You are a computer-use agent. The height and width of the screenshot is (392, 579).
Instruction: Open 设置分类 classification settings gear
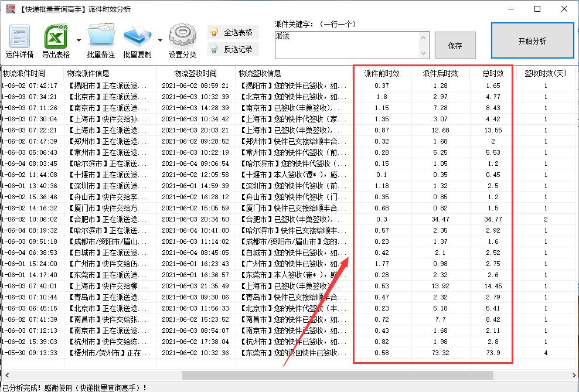[x=182, y=34]
